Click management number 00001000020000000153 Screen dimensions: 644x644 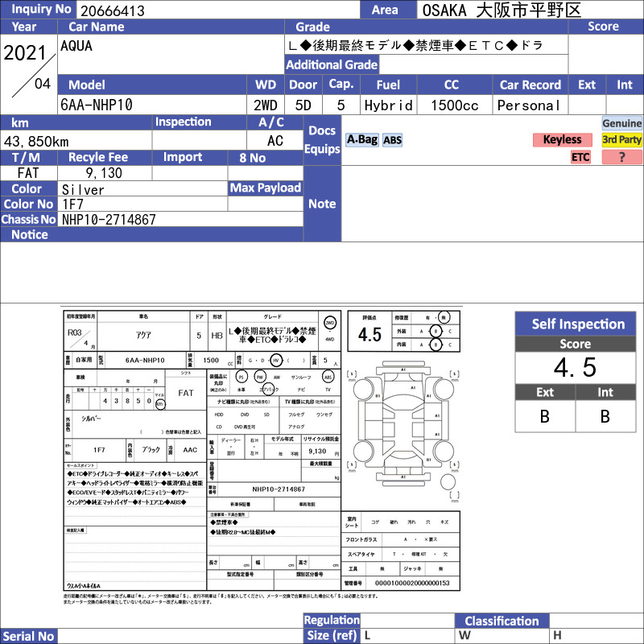pos(412,583)
